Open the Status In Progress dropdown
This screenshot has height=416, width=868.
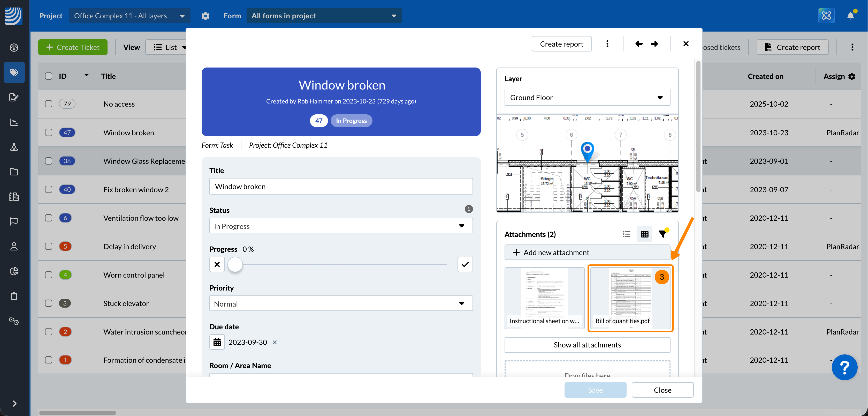341,226
